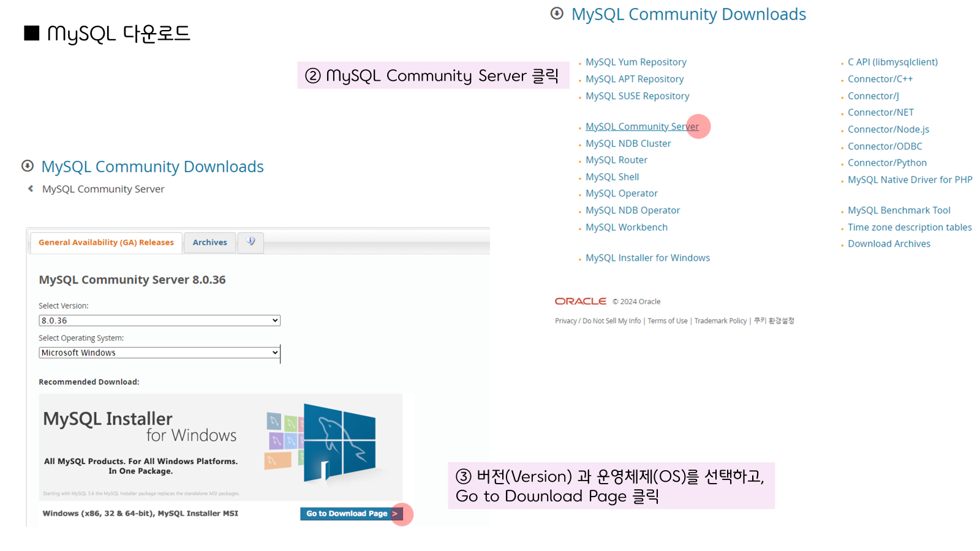Open the MySQL SUSE Repository link
Image resolution: width=980 pixels, height=551 pixels.
pyautogui.click(x=637, y=96)
